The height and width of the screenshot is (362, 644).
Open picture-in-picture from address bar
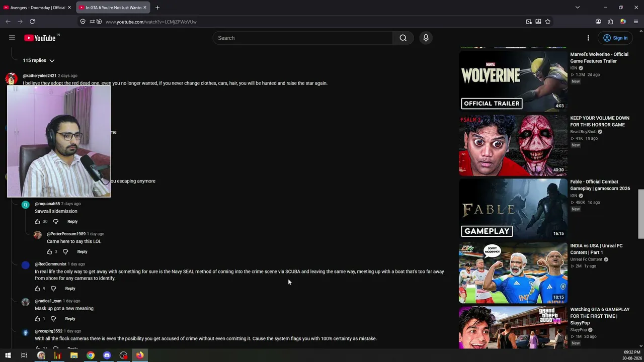(x=529, y=22)
